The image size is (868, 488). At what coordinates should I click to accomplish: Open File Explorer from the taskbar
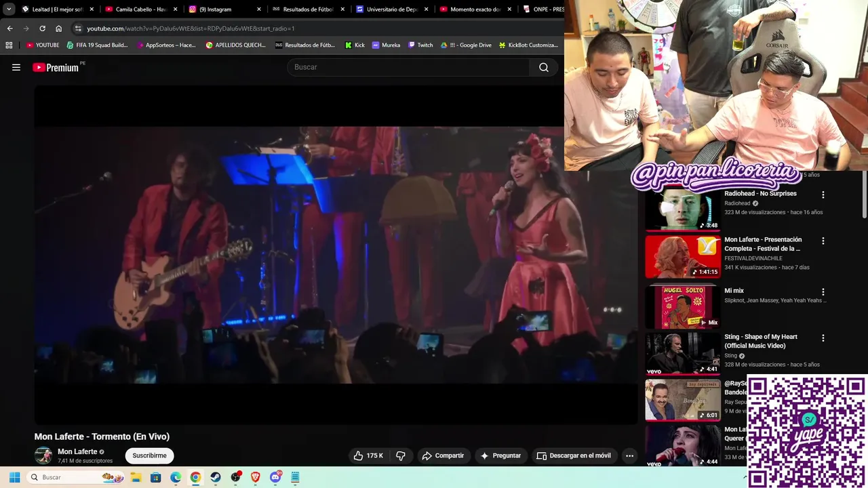[136, 477]
